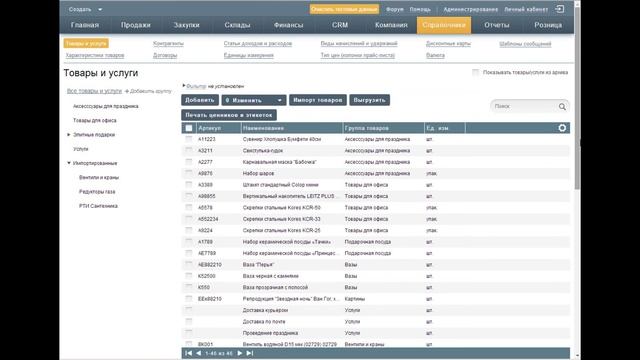Click Добавить группу link
640x360 pixels.
coord(148,91)
